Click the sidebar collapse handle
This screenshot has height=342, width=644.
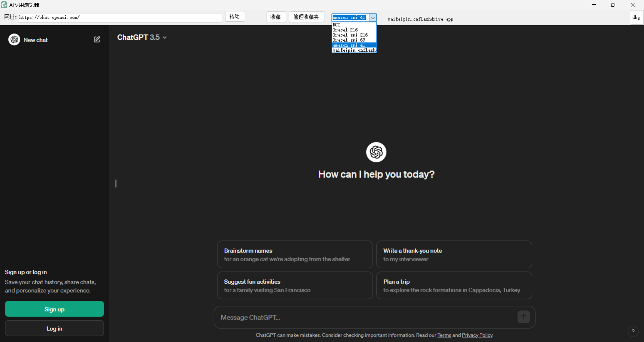(116, 184)
